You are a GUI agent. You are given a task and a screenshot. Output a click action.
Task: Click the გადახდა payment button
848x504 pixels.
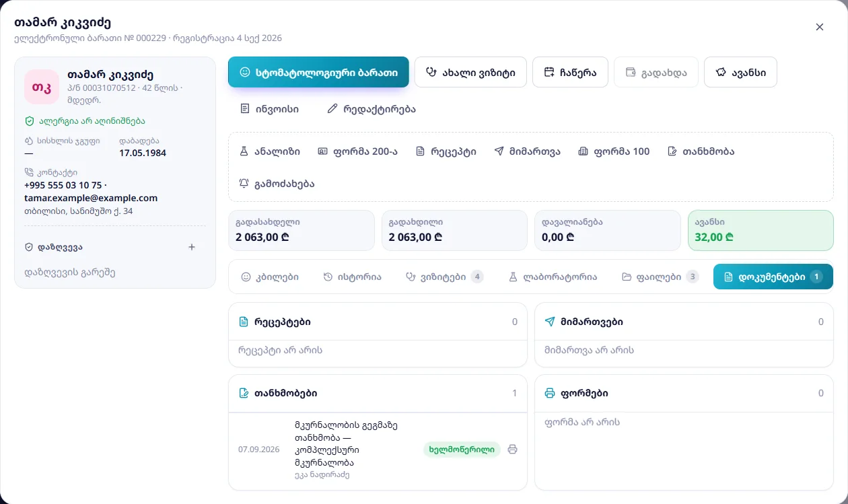click(x=656, y=72)
